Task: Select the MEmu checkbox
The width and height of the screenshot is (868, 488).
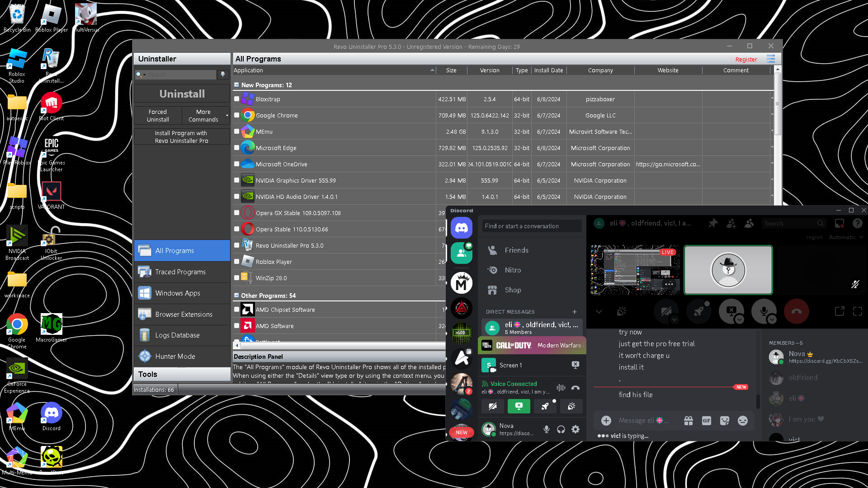Action: 236,131
